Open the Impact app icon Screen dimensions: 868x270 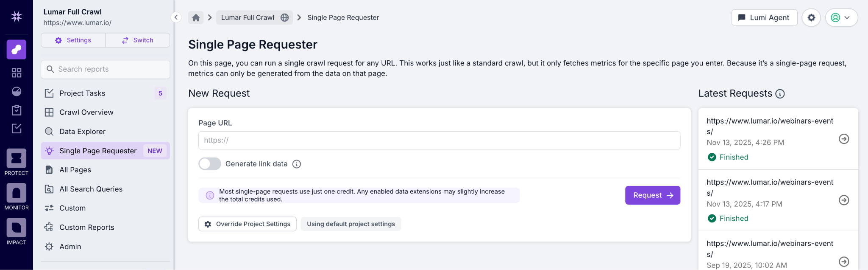point(16,228)
